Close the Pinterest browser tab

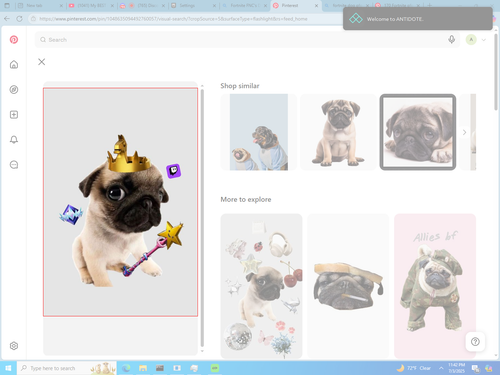coord(316,6)
